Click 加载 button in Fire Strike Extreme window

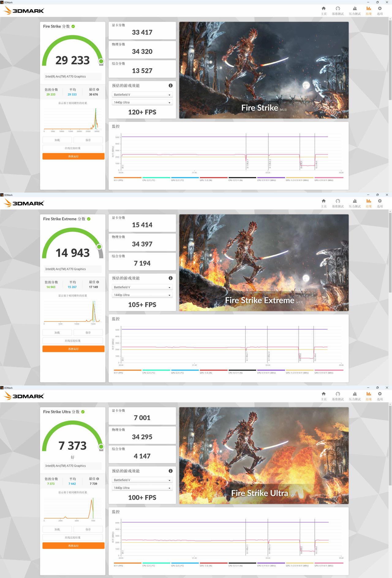coord(57,333)
